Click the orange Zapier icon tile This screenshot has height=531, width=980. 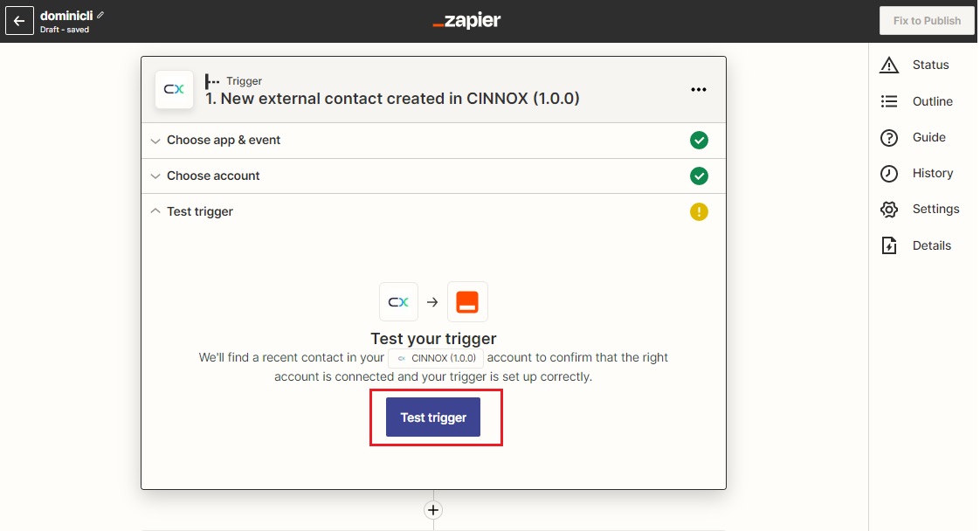click(467, 301)
